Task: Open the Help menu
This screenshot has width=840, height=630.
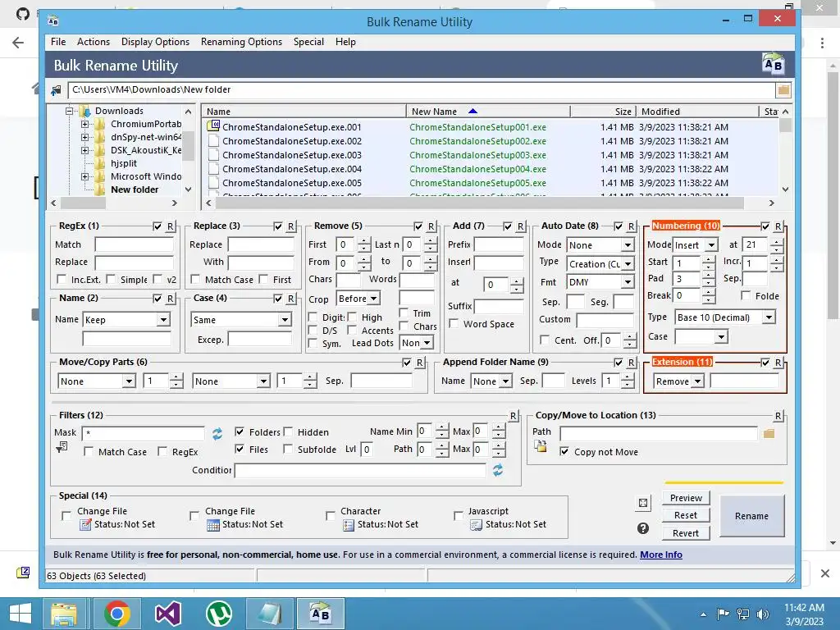Action: tap(345, 42)
